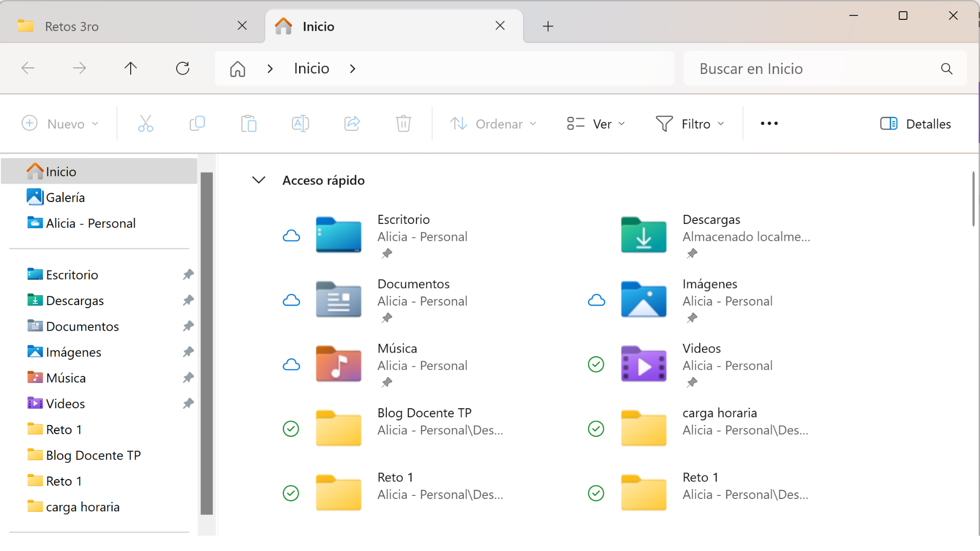Open the Nuevo dropdown menu

click(60, 123)
